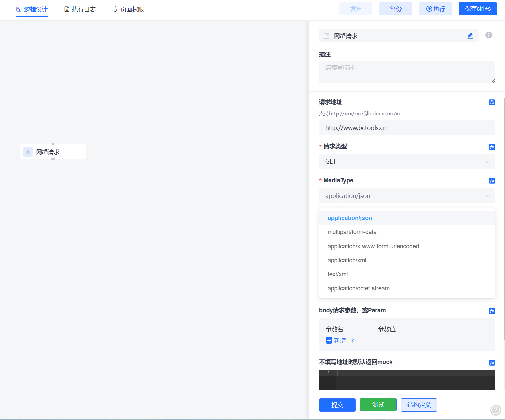Click the fx icon next to 请求类型
The image size is (505, 420).
point(492,147)
